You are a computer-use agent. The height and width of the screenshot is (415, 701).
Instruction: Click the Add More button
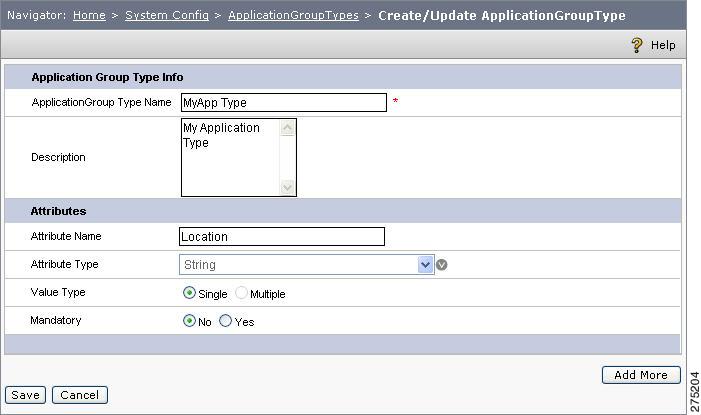(641, 375)
